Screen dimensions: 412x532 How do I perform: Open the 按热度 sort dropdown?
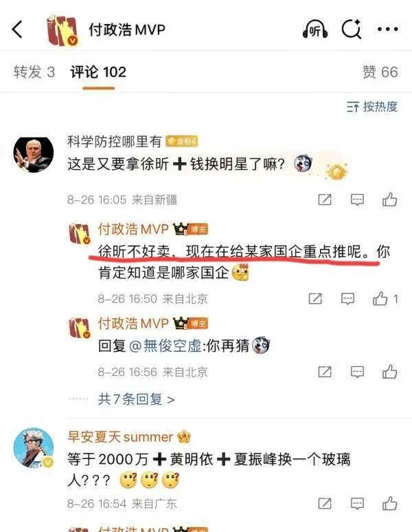pyautogui.click(x=371, y=107)
